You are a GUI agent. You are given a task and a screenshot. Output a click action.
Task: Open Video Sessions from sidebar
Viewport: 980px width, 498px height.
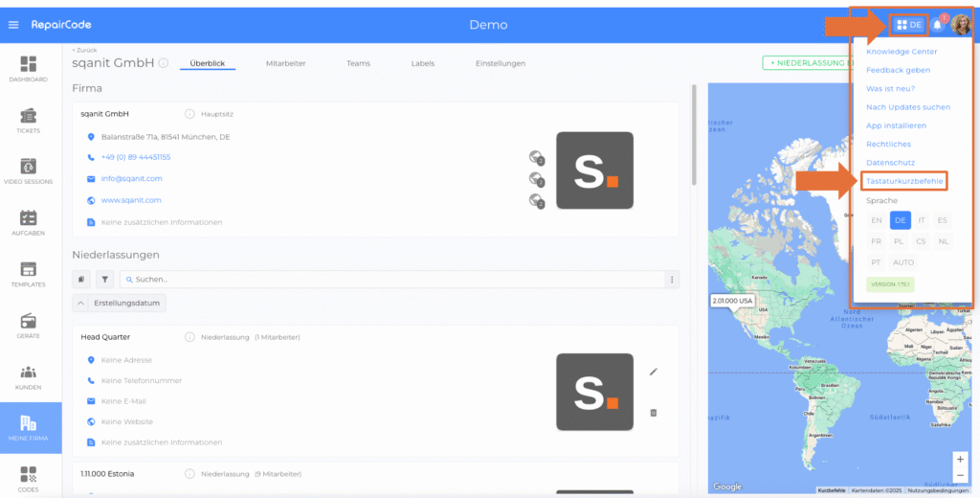pos(28,171)
